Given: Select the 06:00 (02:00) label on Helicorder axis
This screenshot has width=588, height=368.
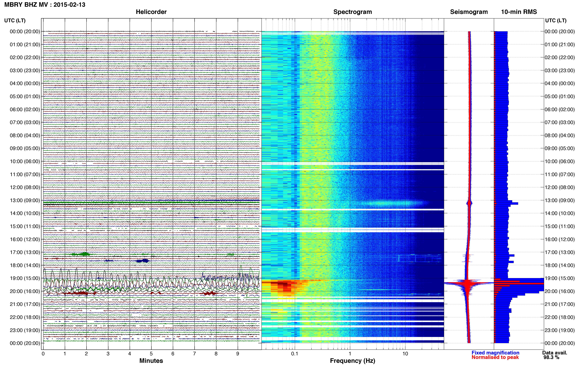Looking at the screenshot, I should pos(25,110).
